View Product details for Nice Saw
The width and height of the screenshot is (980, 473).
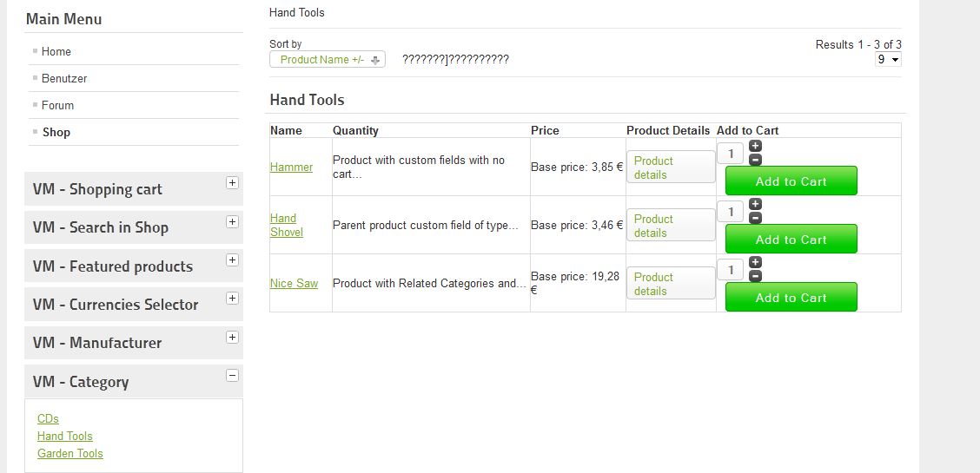pos(670,284)
